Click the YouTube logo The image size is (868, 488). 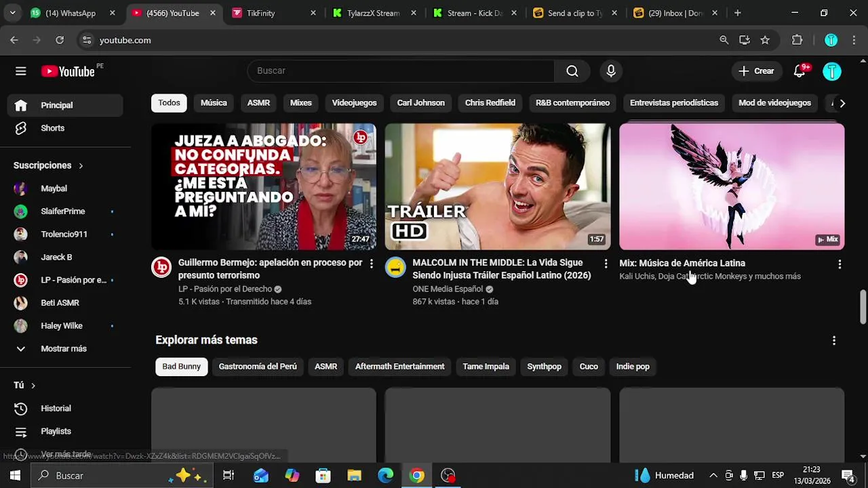[68, 71]
